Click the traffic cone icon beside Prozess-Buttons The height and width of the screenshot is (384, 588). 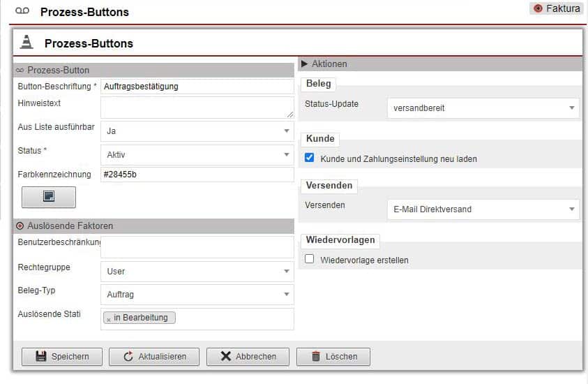(27, 42)
